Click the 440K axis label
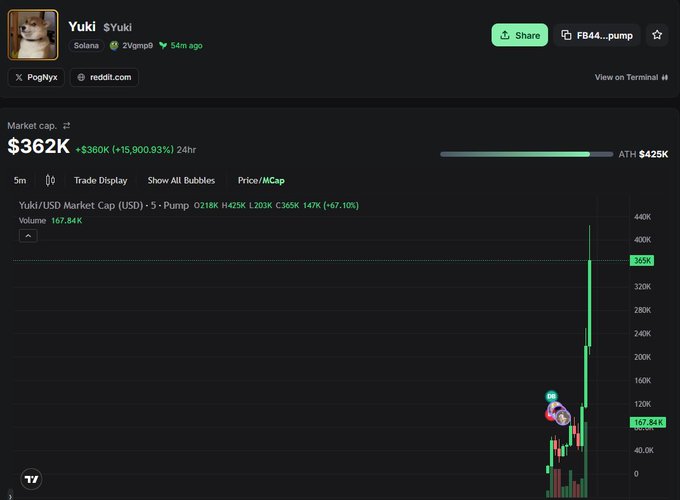Screen dimensions: 680x500 (x=642, y=217)
